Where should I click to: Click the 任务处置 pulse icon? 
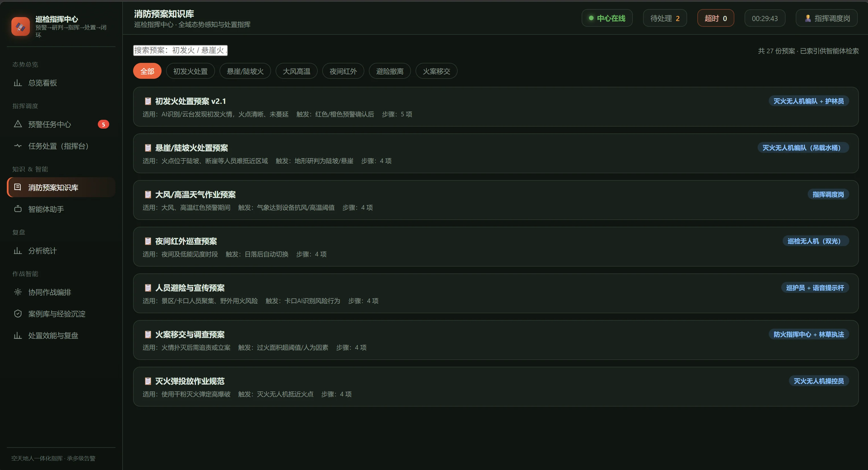coord(18,146)
